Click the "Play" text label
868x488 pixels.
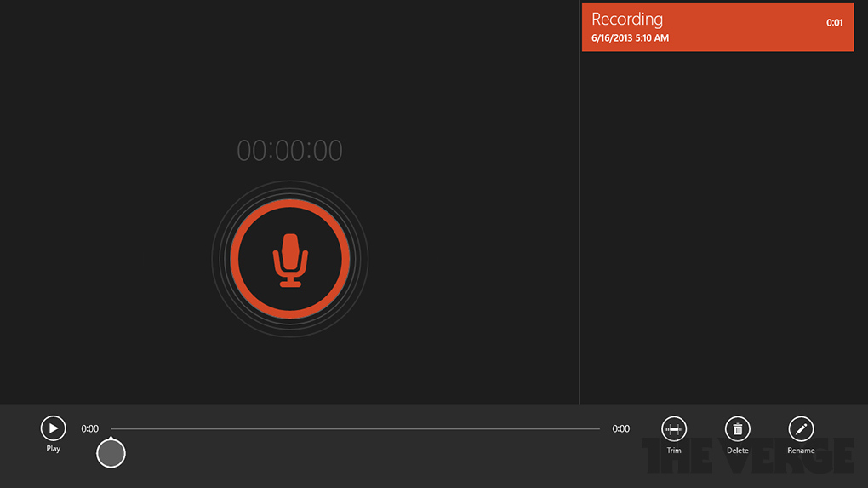(x=53, y=449)
